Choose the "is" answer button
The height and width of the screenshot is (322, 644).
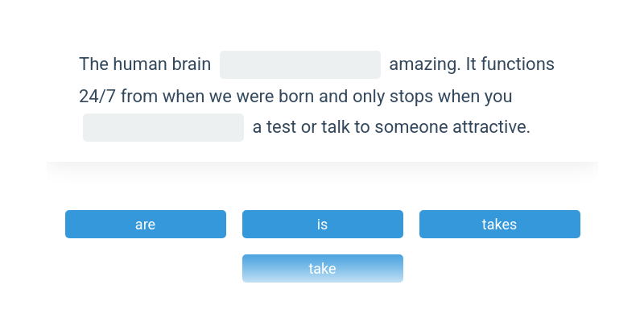323,225
